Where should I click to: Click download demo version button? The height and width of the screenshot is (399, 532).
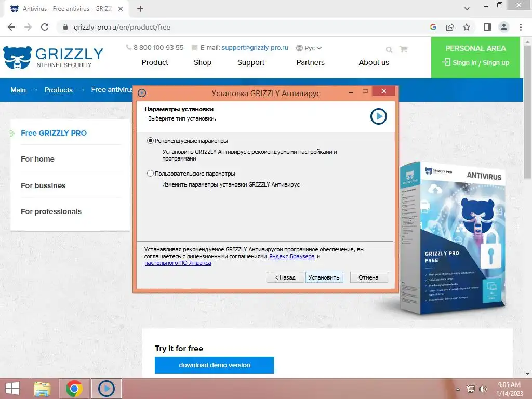pos(215,365)
